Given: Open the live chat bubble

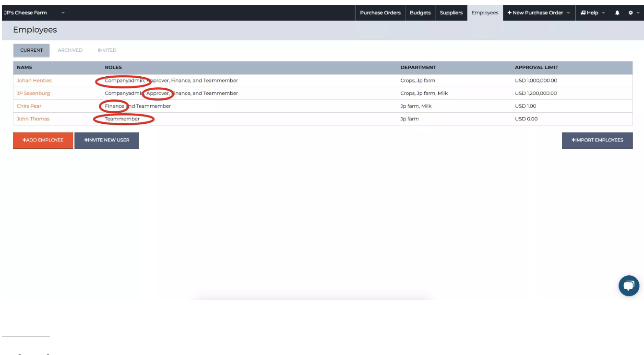Looking at the screenshot, I should [x=629, y=286].
